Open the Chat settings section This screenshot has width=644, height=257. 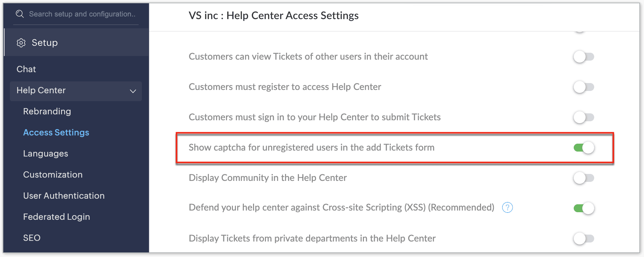pyautogui.click(x=26, y=69)
